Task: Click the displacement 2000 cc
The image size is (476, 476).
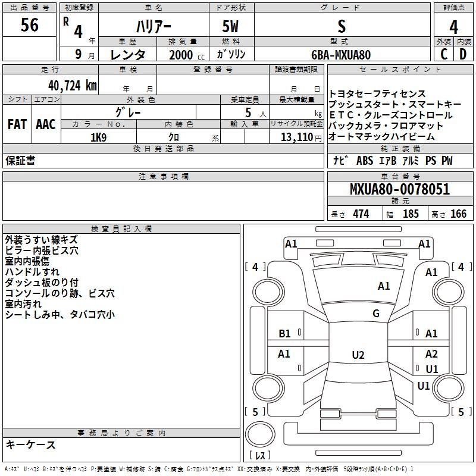Action: pos(187,55)
